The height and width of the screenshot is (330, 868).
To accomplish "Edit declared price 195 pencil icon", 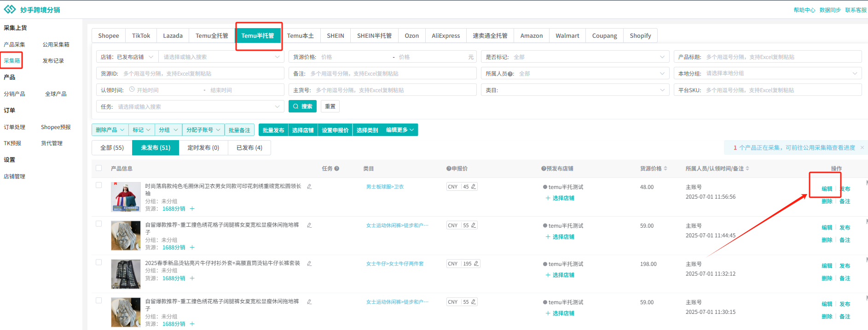I will point(476,264).
